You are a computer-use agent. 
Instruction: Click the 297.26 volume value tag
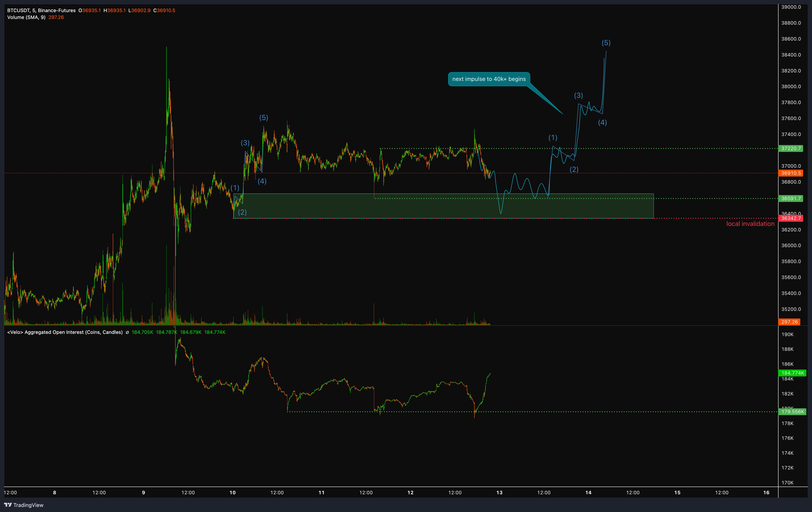(x=789, y=322)
